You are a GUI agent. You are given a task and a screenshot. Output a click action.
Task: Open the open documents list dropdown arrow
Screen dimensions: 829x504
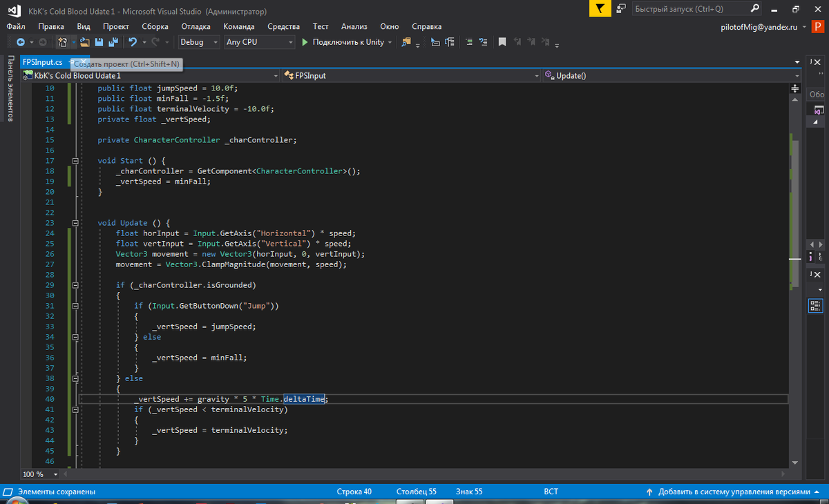tap(797, 63)
